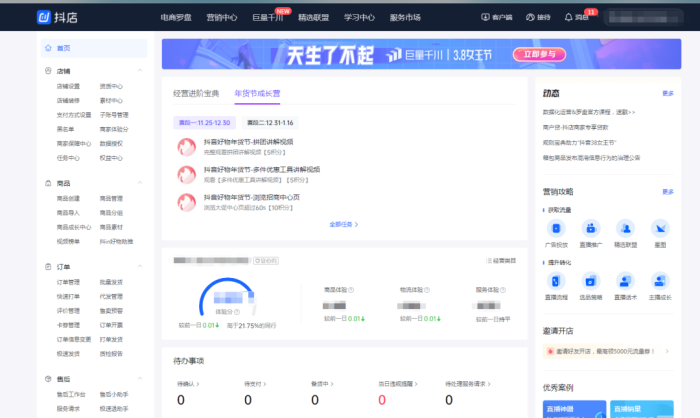Viewport: 700px width, 418px height.
Task: Open the 客户端 download icon
Action: (485, 17)
